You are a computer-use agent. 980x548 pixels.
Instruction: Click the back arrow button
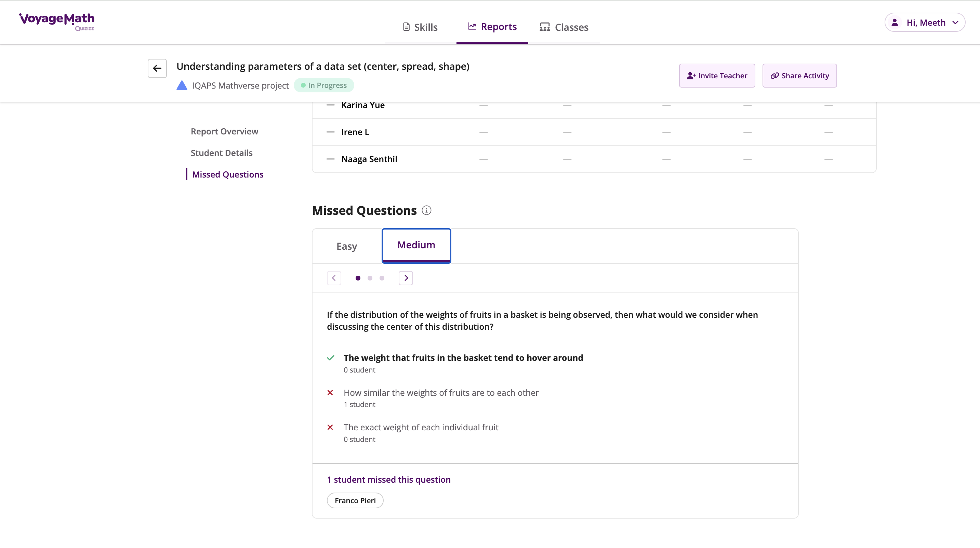coord(157,68)
